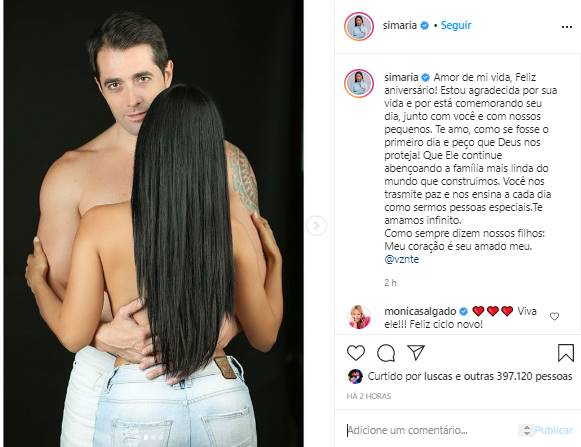Go to next photo with carousel arrow
Screen dimensions: 581x447
coord(316,225)
